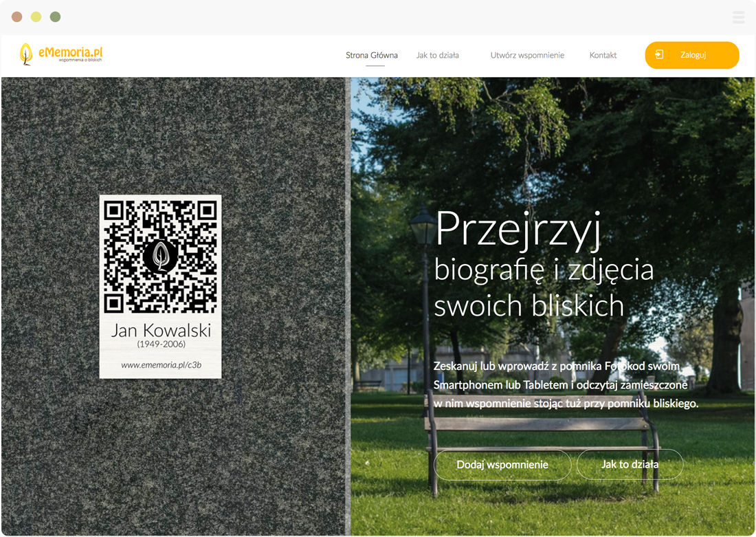Click the eMemoria.pl wordmark text

pyautogui.click(x=70, y=52)
